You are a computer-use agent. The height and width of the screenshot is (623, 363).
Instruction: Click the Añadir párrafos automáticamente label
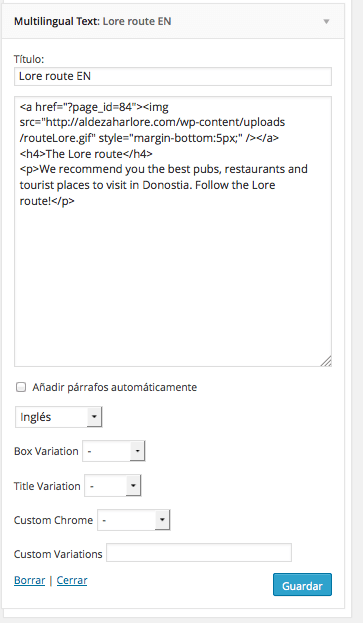click(114, 387)
